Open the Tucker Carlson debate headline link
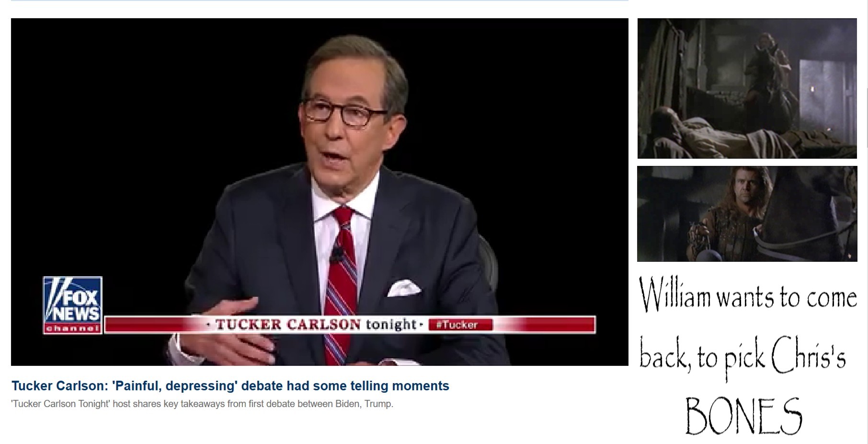Viewport: 868px width, 444px height. pyautogui.click(x=230, y=386)
